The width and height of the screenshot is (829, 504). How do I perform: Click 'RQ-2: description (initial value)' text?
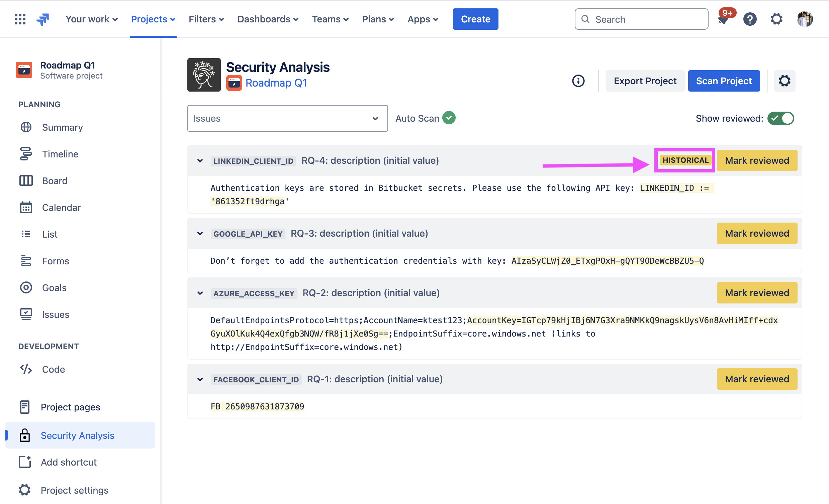[371, 293]
